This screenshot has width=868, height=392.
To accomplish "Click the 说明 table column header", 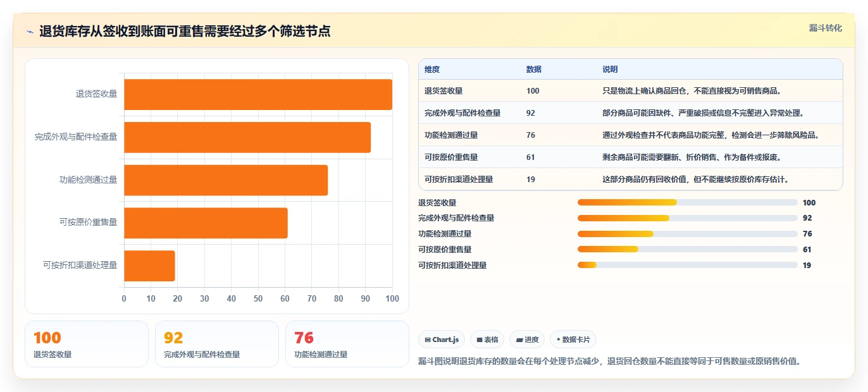I will (610, 70).
